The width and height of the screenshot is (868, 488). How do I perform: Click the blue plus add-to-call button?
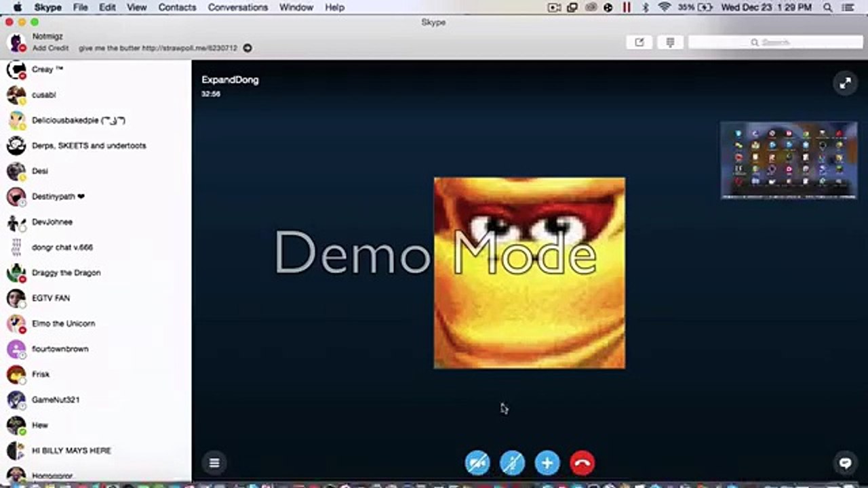coord(547,463)
